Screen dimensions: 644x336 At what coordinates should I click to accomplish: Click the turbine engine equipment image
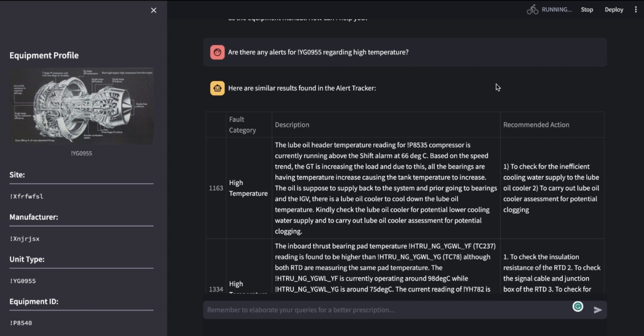click(82, 106)
